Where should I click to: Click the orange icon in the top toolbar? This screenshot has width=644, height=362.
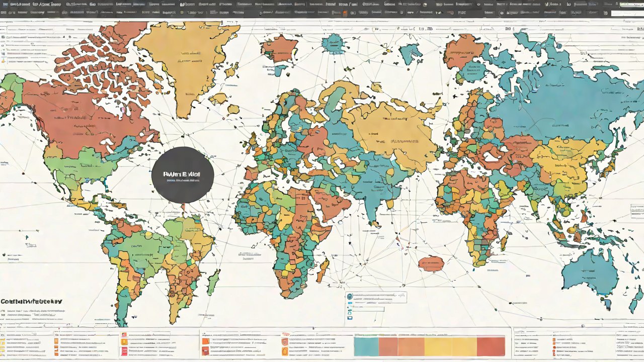[345, 13]
